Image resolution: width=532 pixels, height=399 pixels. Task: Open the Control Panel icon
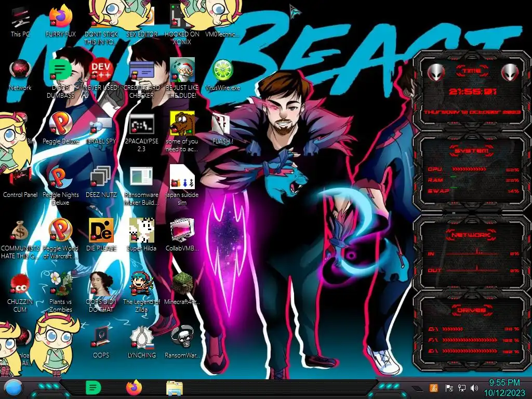20,183
